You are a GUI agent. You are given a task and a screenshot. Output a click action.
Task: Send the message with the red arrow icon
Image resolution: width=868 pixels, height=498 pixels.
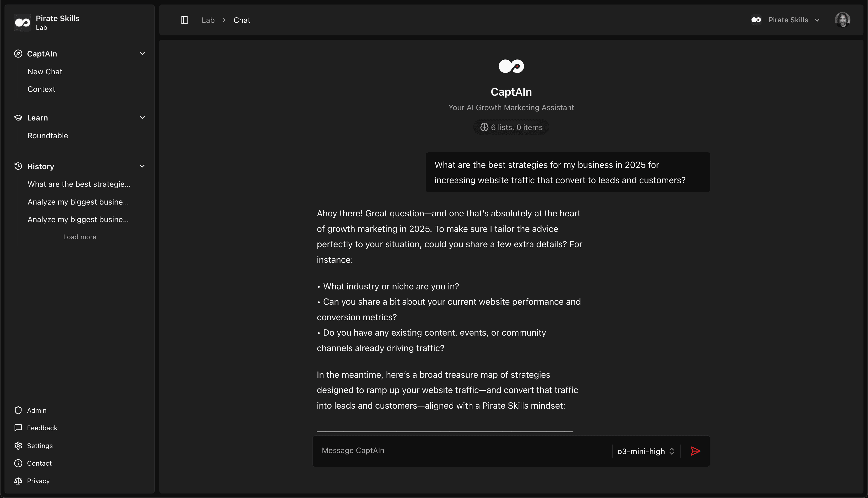point(695,451)
